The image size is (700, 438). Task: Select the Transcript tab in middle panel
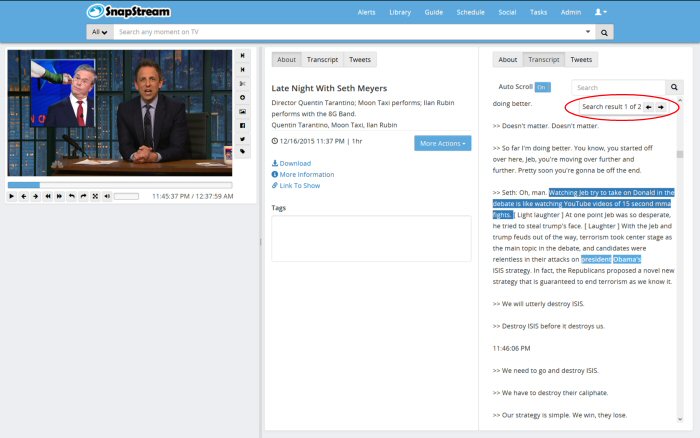(x=322, y=59)
